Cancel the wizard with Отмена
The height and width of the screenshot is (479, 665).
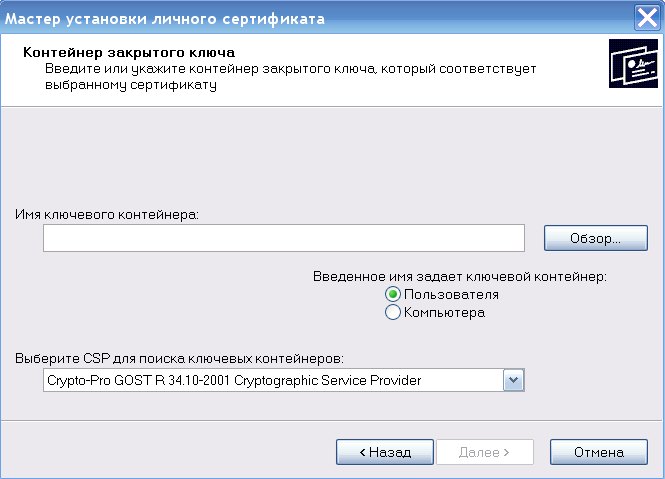[598, 452]
